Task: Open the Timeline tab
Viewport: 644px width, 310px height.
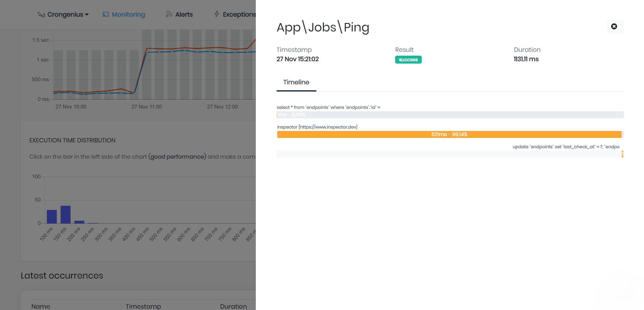Action: (x=296, y=82)
